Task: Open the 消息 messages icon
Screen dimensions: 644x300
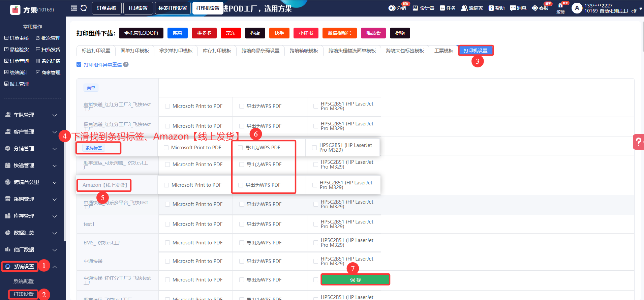Action: (x=513, y=8)
